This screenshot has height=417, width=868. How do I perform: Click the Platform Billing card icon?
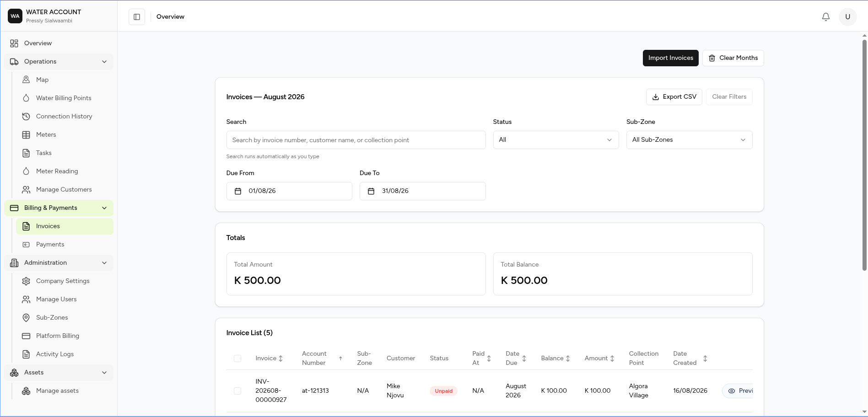coord(26,336)
